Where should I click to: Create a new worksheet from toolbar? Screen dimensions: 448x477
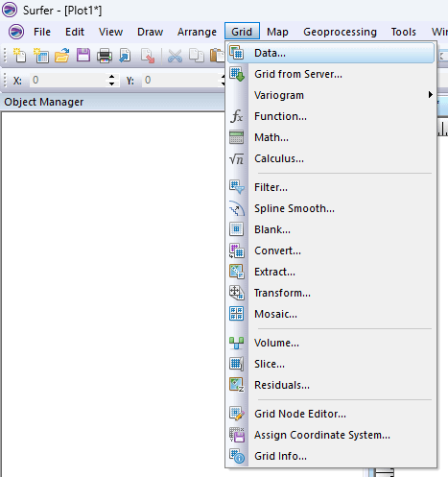pyautogui.click(x=41, y=56)
